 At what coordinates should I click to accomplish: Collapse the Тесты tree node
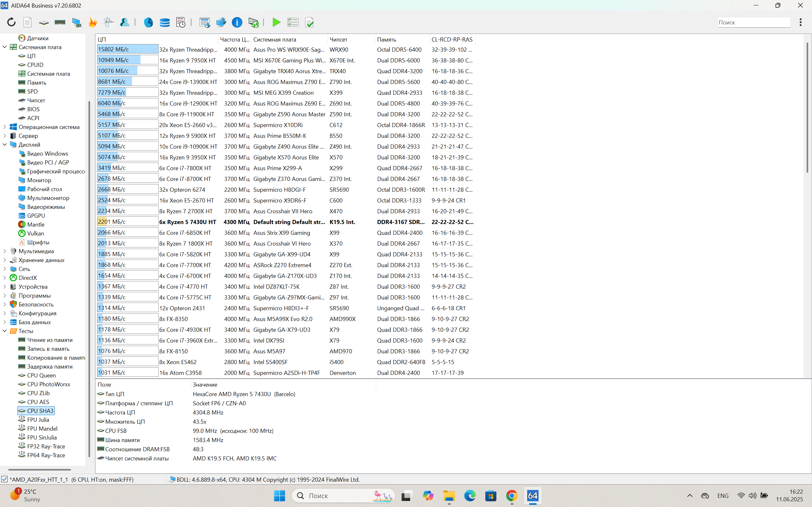tap(5, 331)
